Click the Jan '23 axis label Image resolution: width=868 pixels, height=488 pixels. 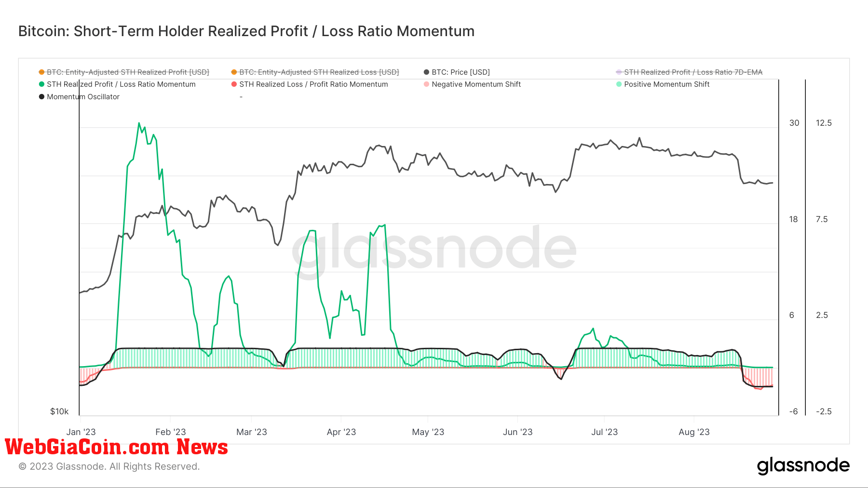(x=81, y=432)
